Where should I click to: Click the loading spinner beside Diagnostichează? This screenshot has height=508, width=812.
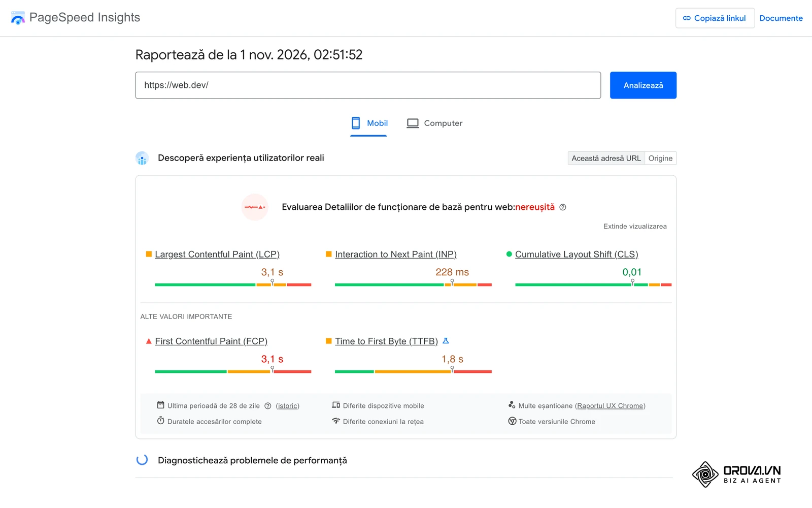[142, 460]
